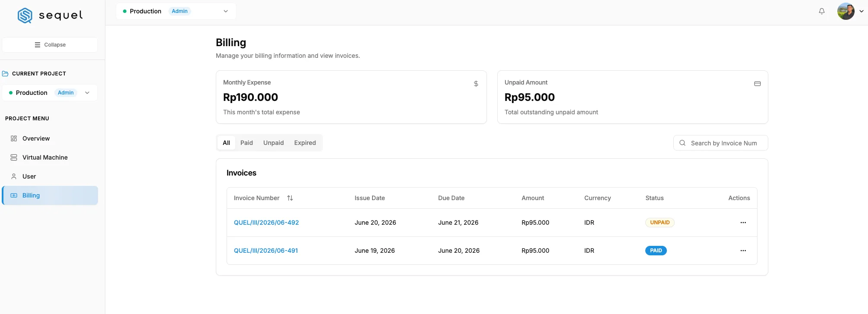Click the dollar icon on Monthly Expense
This screenshot has height=314, width=868.
[476, 84]
